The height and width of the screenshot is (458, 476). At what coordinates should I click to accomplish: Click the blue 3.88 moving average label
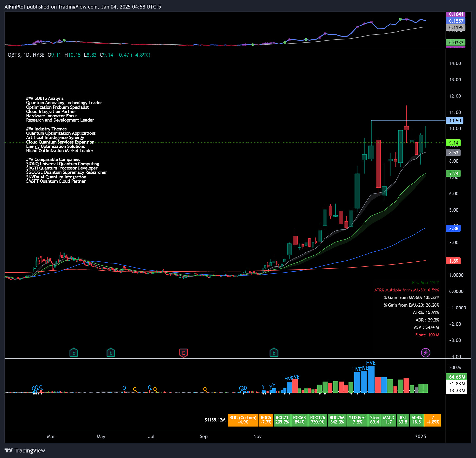(x=453, y=228)
